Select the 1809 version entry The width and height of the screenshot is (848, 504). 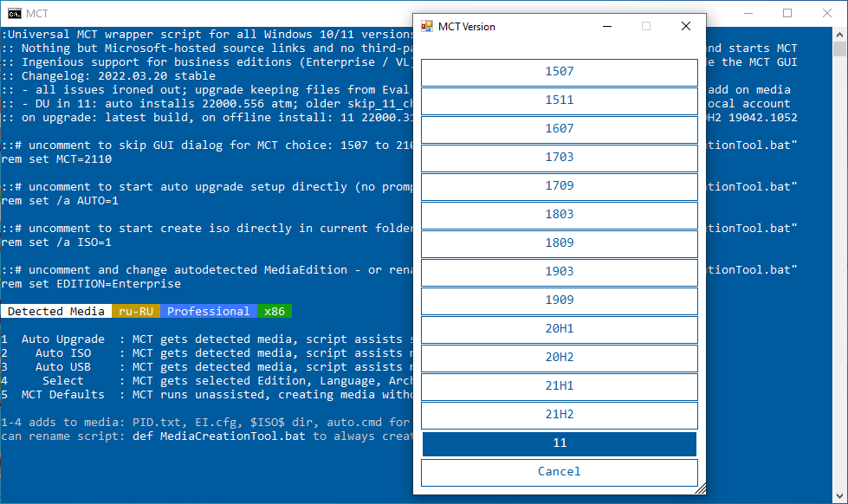pyautogui.click(x=559, y=243)
